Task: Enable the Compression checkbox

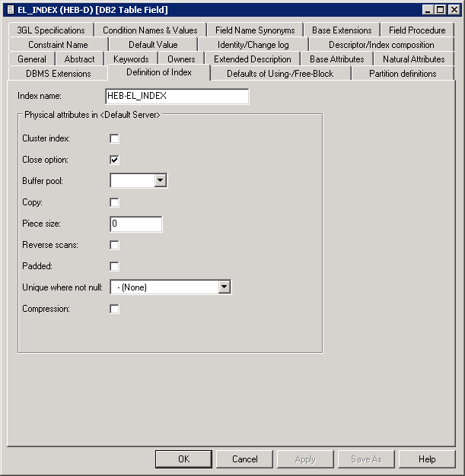Action: [115, 309]
